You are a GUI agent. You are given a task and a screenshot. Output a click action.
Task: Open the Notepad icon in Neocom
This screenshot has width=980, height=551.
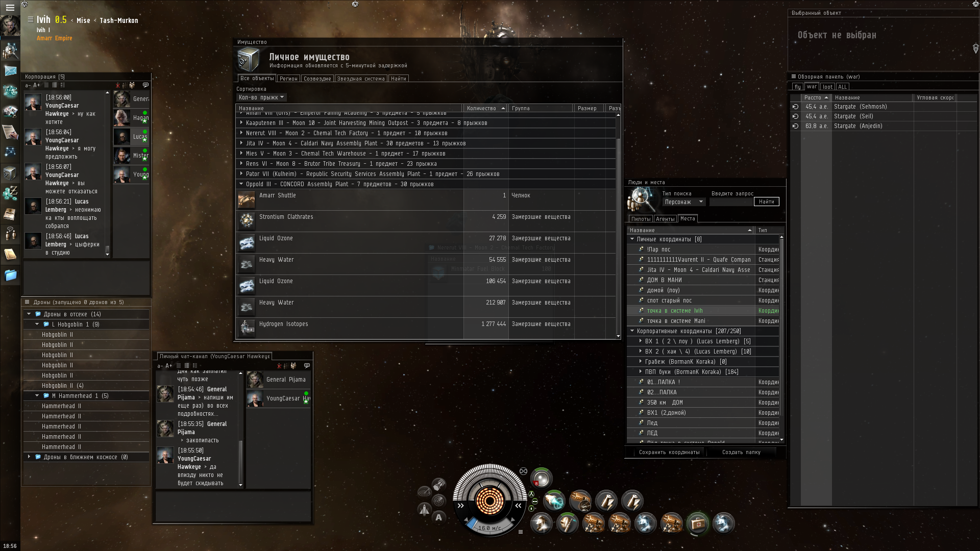(10, 254)
